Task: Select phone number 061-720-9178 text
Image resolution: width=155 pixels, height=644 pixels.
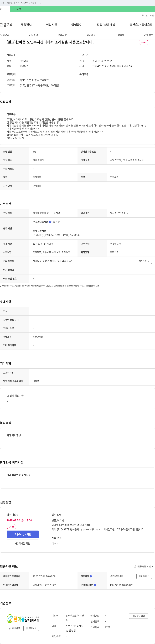Action: [16, 138]
